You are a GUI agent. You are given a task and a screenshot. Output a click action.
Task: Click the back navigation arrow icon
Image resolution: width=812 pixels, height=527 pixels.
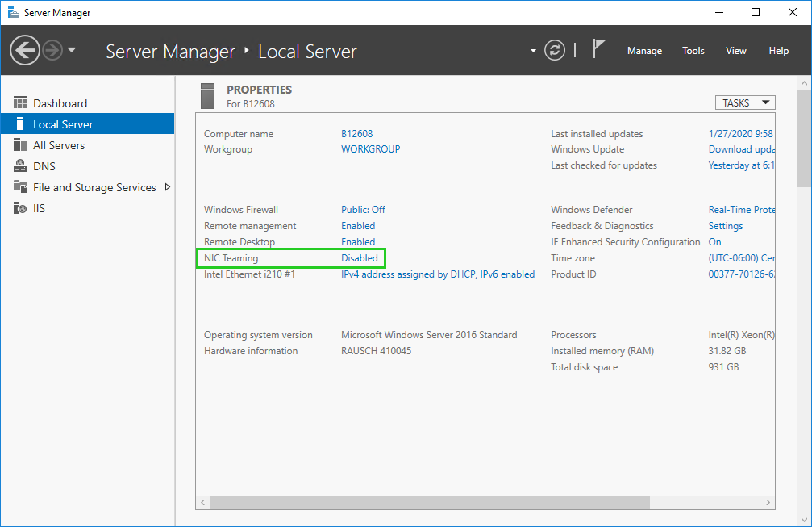click(x=25, y=50)
